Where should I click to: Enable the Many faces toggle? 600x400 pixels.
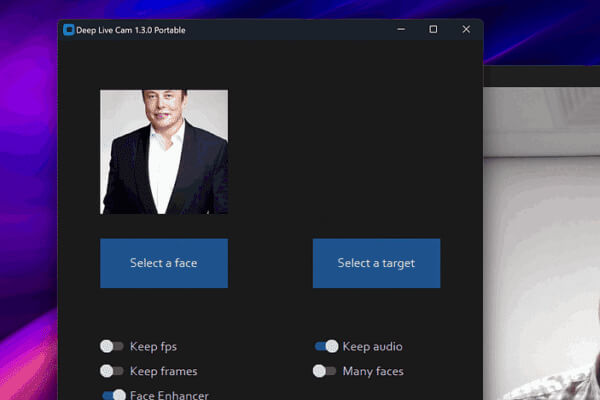tap(324, 371)
